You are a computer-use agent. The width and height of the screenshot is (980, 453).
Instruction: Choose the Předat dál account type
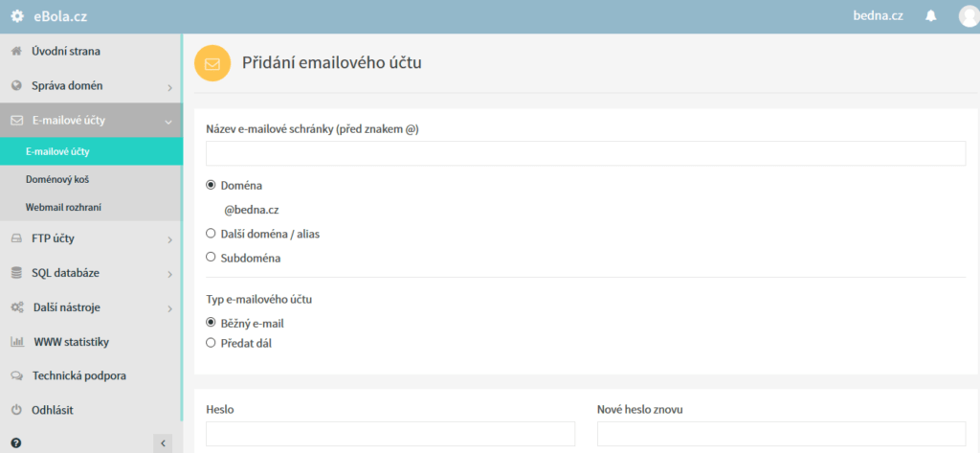pyautogui.click(x=211, y=342)
